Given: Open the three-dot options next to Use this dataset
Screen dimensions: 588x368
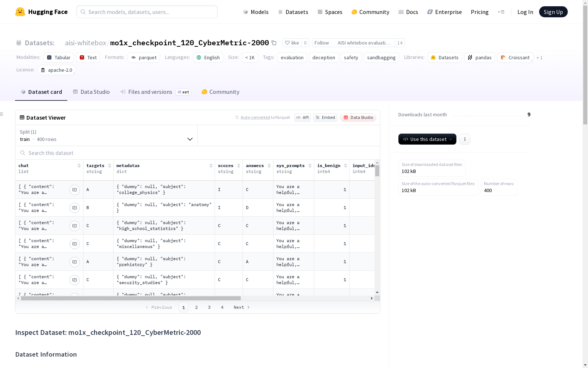Looking at the screenshot, I should (x=465, y=139).
